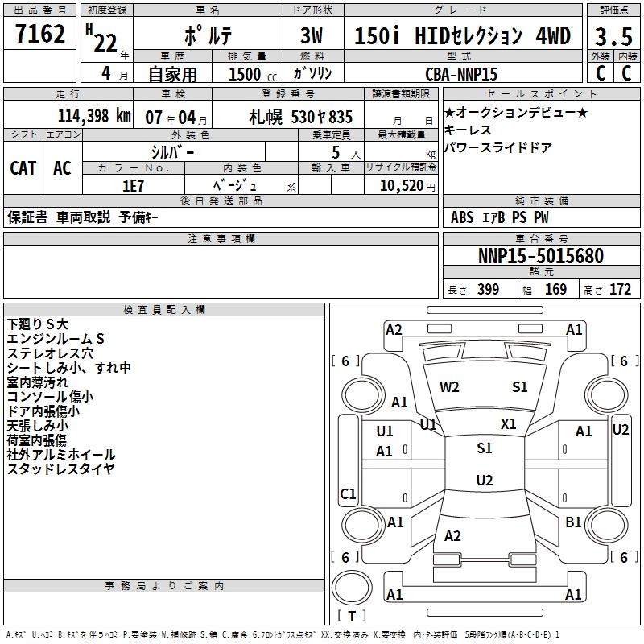This screenshot has width=644, height=644.
Task: Select inspector note スタッドレスタイヤ
Action: pos(61,469)
